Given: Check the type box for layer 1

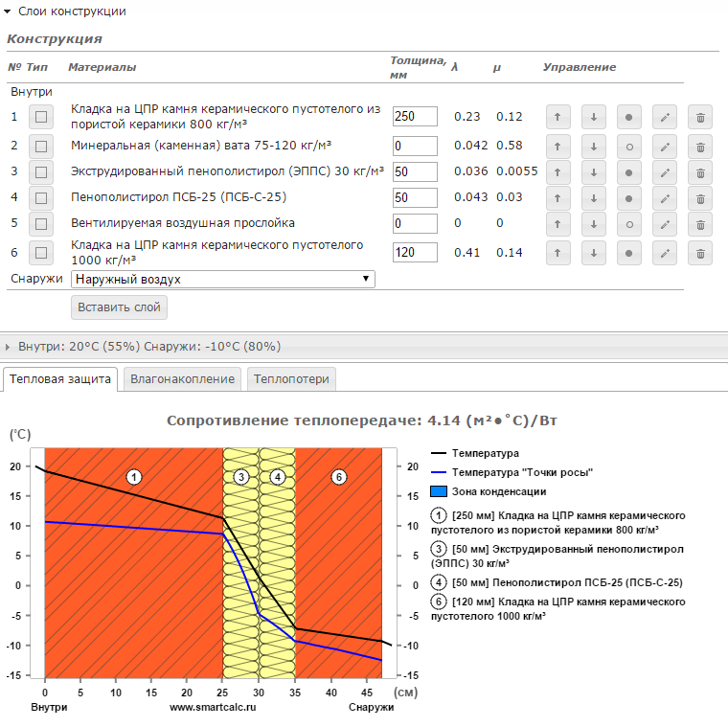Looking at the screenshot, I should click(x=41, y=117).
